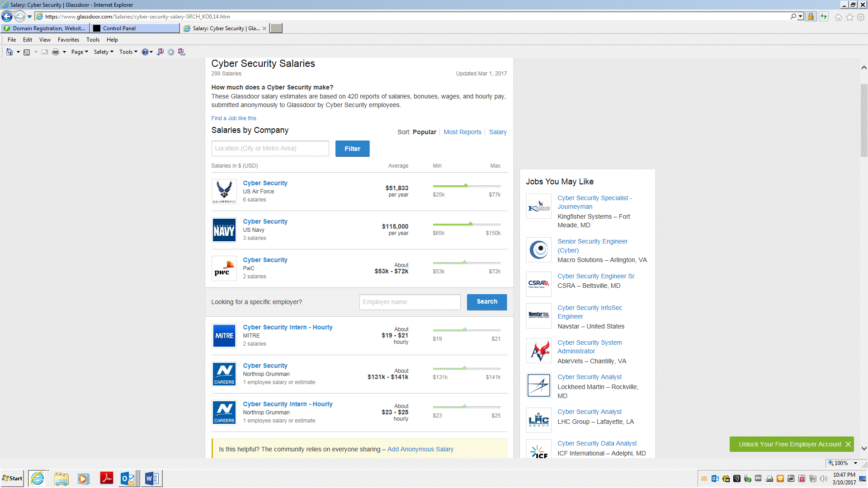This screenshot has height=488, width=868.
Task: Click the US Air Force logo
Action: click(224, 192)
